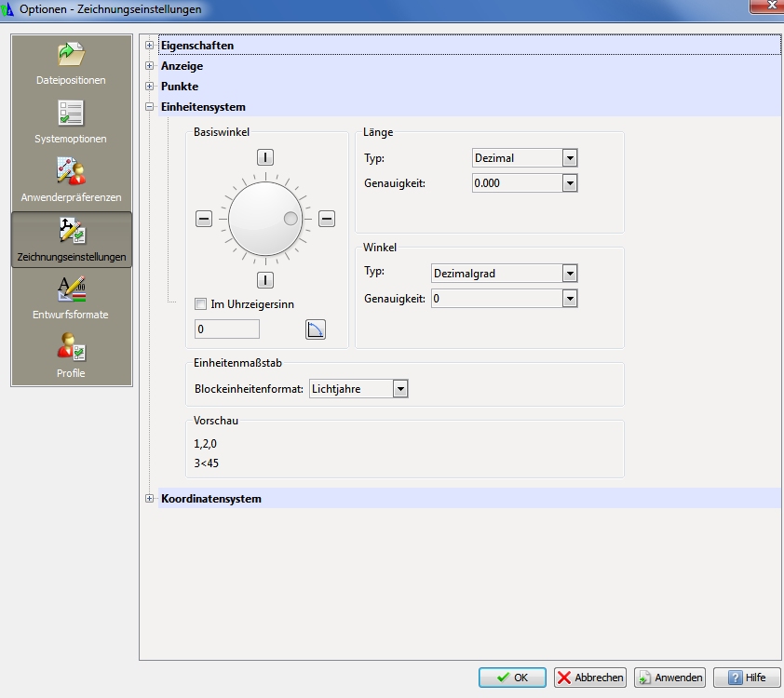Expand the Anzeige section
This screenshot has width=784, height=698.
point(149,65)
